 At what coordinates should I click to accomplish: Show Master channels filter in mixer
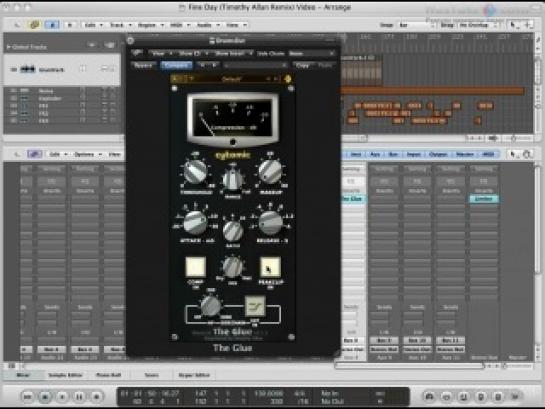click(464, 154)
